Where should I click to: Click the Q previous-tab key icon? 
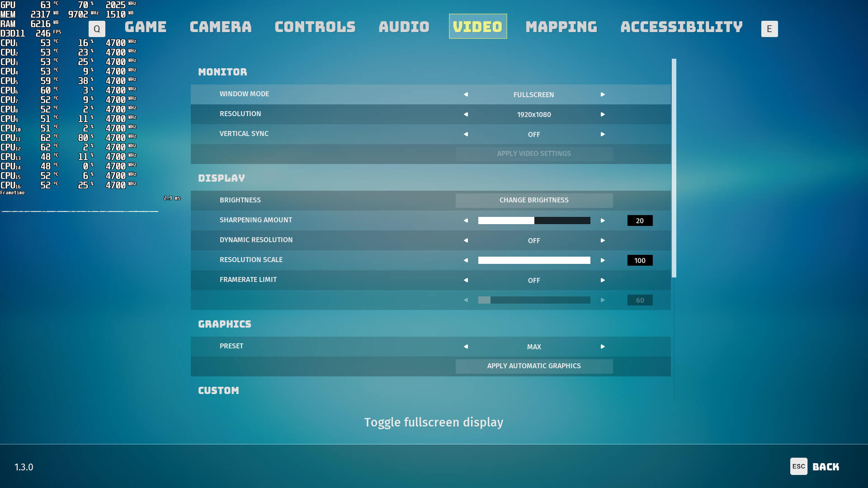click(x=97, y=29)
